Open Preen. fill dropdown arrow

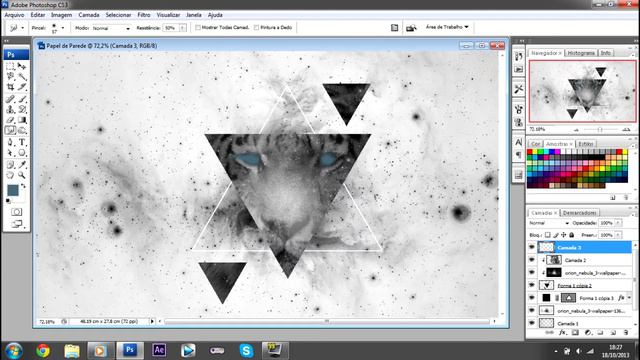[618, 235]
